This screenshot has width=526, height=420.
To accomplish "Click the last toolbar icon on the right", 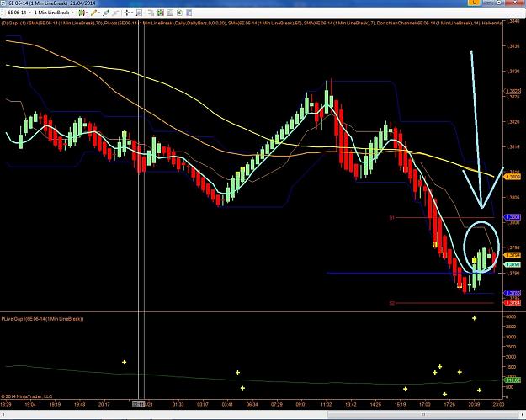I will pyautogui.click(x=189, y=13).
